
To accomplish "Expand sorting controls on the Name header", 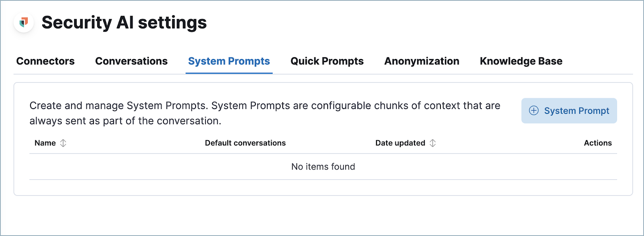I will (63, 143).
